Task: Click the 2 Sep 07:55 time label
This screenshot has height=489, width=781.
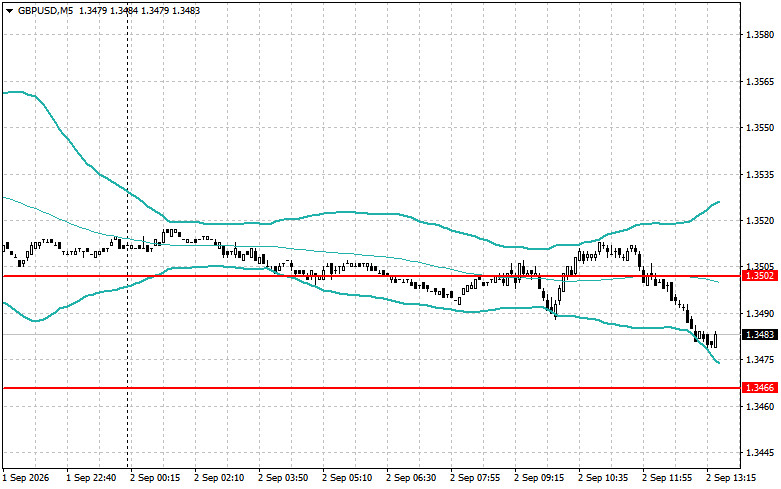Action: point(475,478)
